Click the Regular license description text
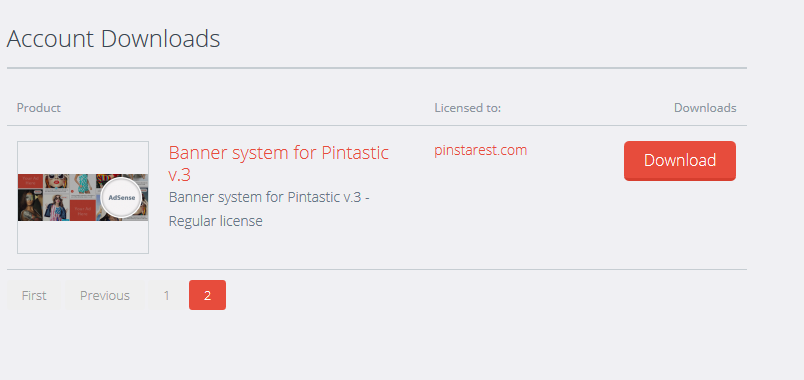Screen dimensions: 804x380 [215, 221]
